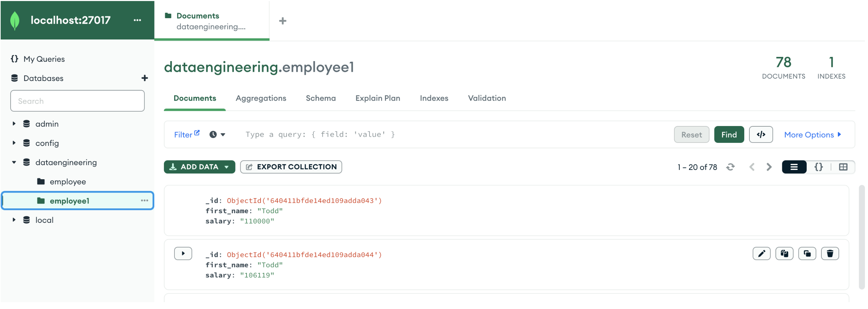The image size is (868, 309).
Task: Go to next page of documents
Action: [x=769, y=167]
